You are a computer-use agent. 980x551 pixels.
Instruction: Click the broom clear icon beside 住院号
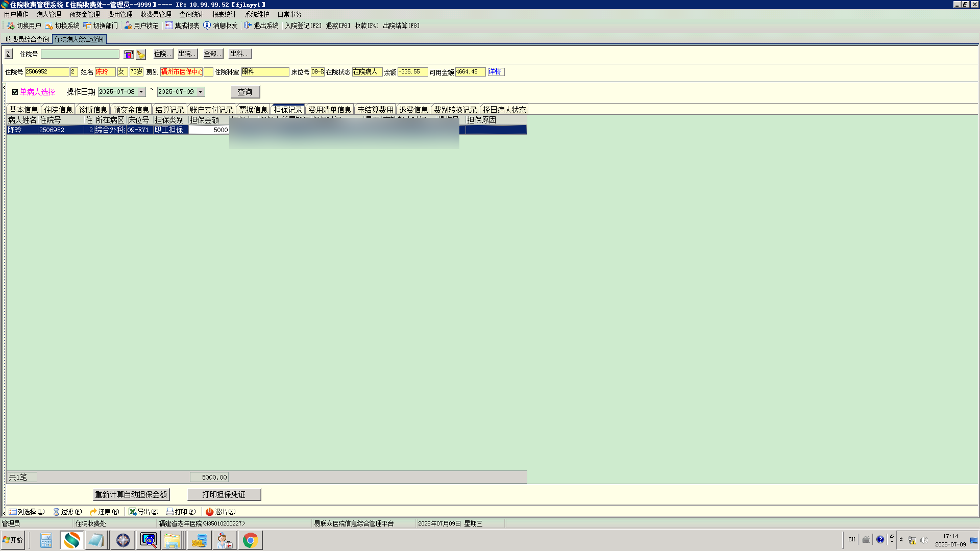[141, 54]
